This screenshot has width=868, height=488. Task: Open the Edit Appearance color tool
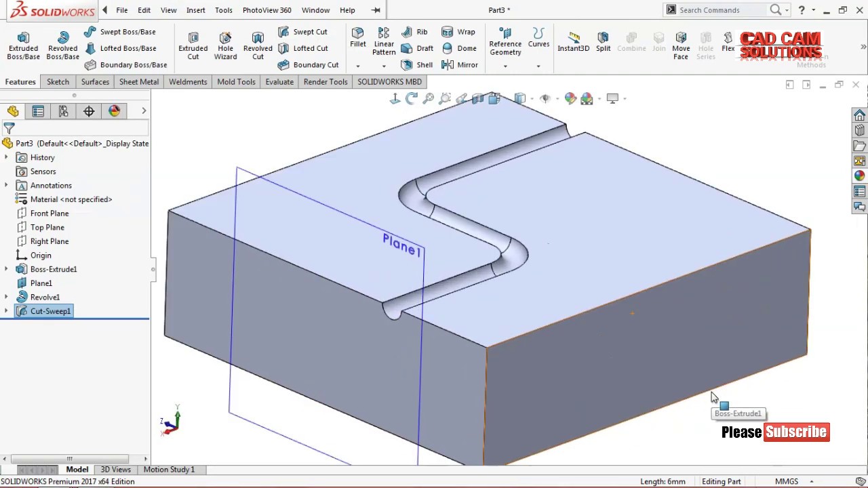click(x=570, y=99)
